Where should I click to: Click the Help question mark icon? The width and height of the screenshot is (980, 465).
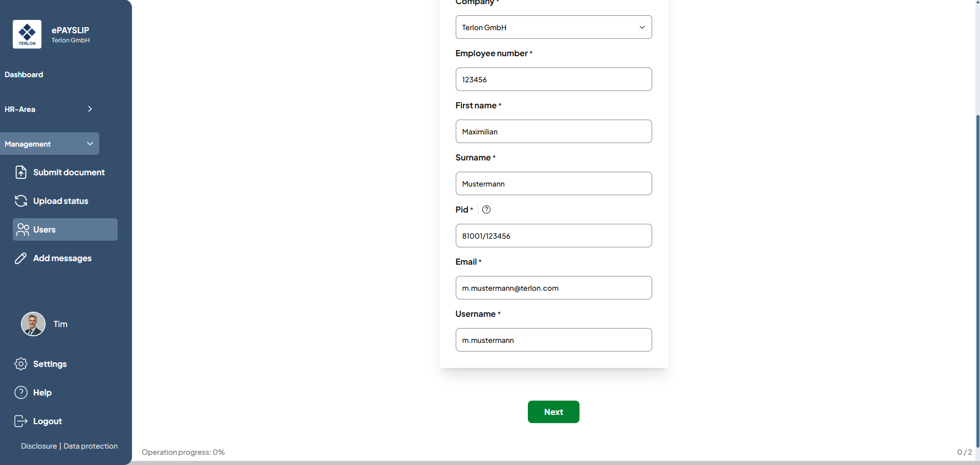[x=20, y=392]
